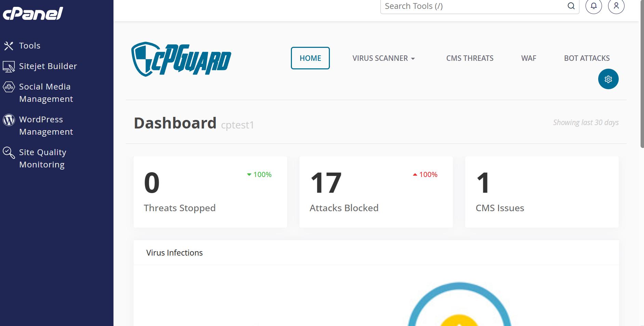Click the Attacks Blocked card
Image resolution: width=644 pixels, height=326 pixels.
pyautogui.click(x=376, y=192)
